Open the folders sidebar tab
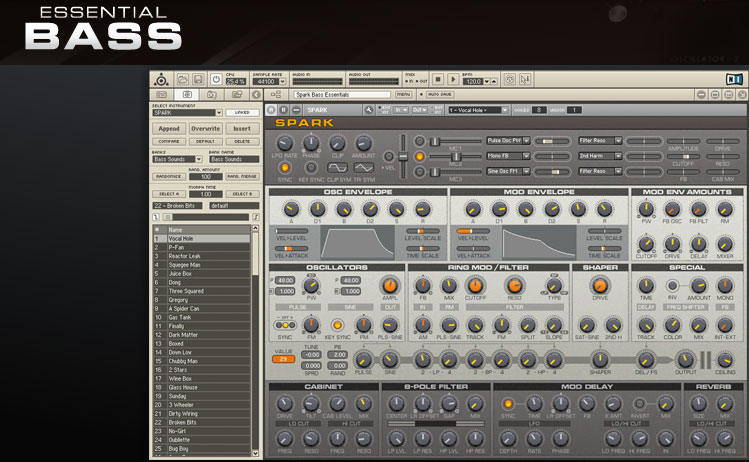 pos(236,95)
